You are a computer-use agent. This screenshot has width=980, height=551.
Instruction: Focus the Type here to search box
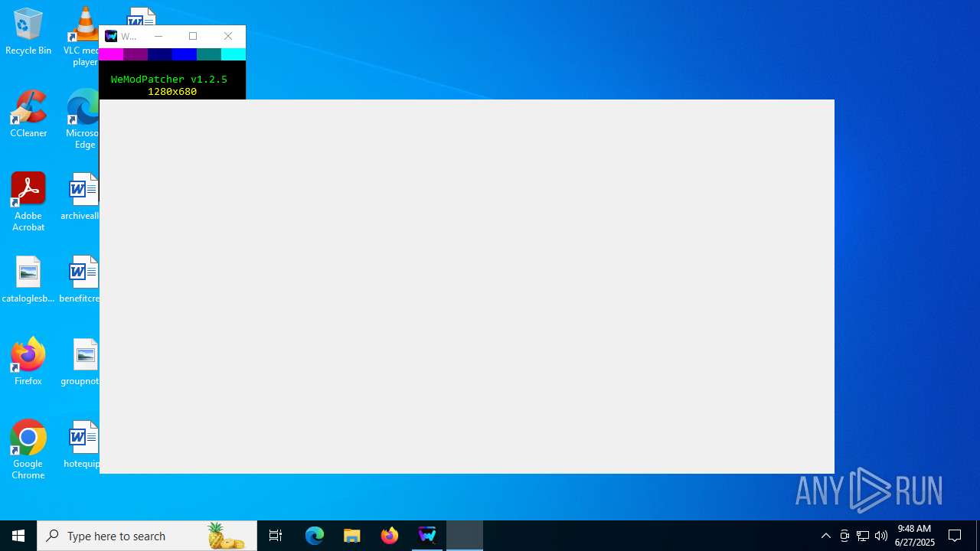click(x=147, y=536)
